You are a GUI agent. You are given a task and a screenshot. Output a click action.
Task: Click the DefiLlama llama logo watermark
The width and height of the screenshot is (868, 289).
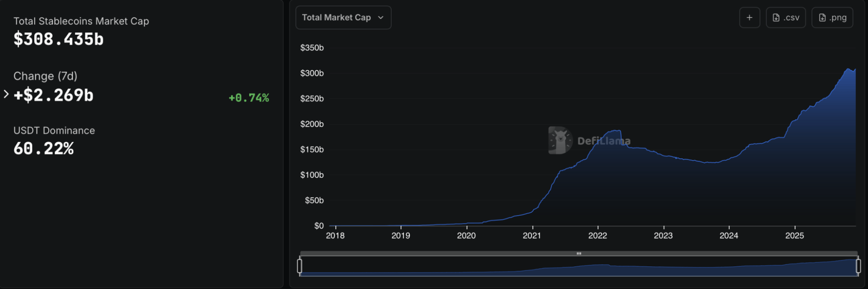pyautogui.click(x=560, y=140)
